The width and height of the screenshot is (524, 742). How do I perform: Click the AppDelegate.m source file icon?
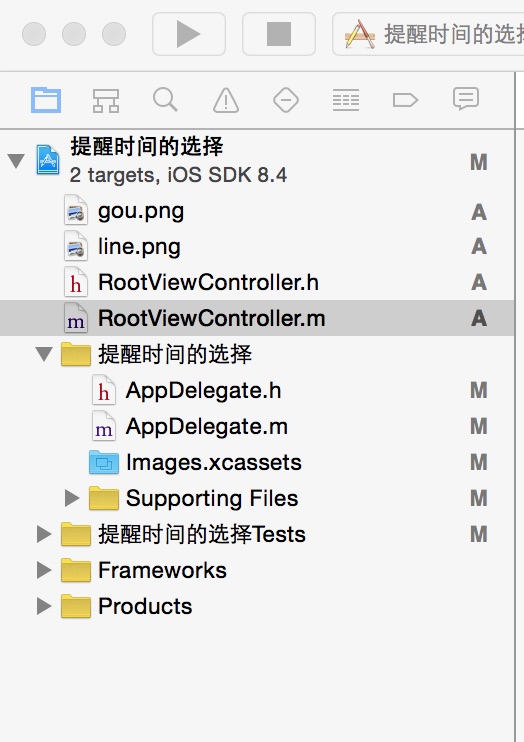point(104,426)
